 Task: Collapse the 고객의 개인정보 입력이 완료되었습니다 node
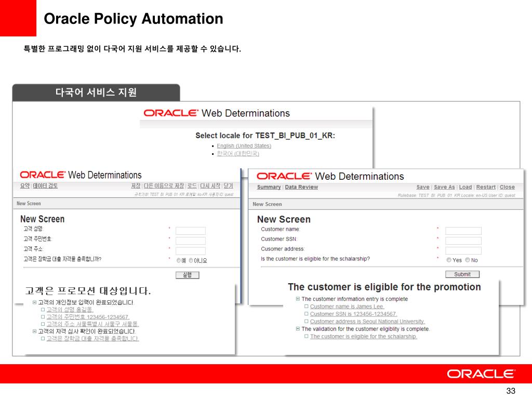coord(35,302)
